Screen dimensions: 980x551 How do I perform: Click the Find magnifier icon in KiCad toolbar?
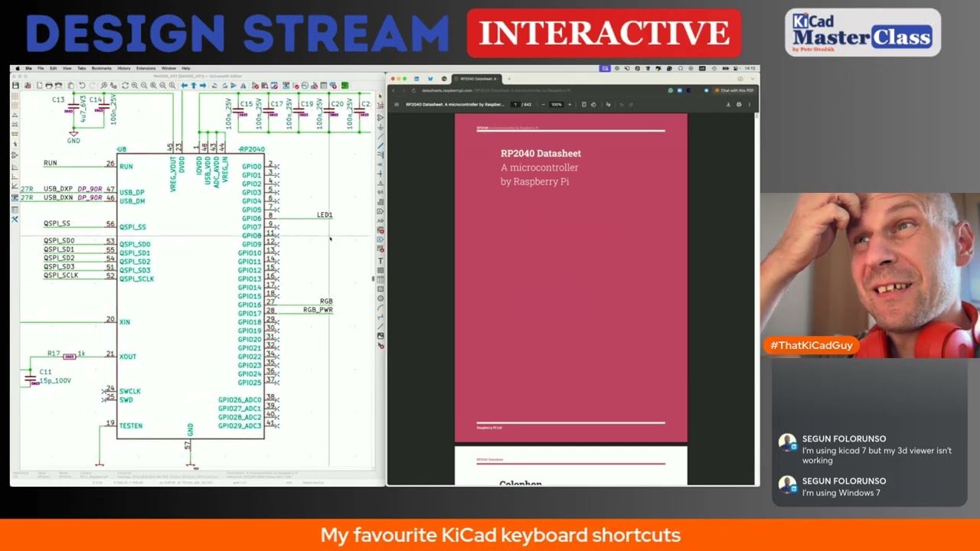[104, 86]
